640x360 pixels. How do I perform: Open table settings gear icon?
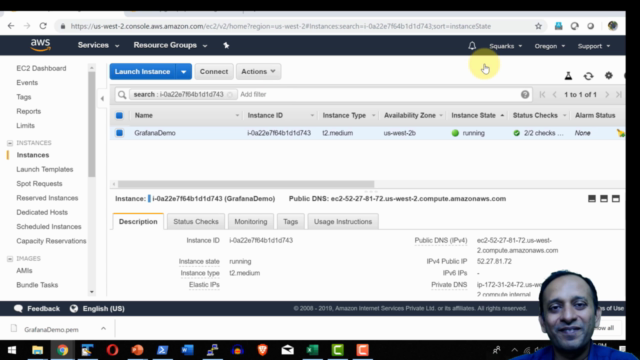609,76
